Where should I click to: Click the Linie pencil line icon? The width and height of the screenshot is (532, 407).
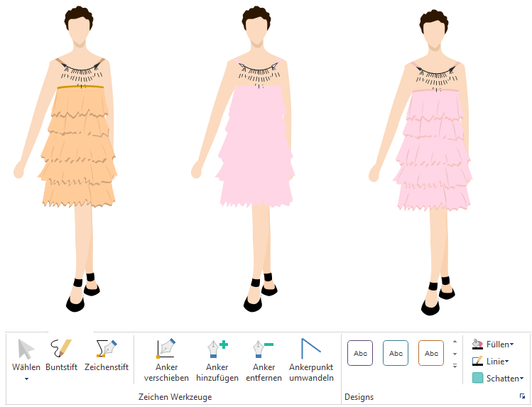(x=478, y=361)
